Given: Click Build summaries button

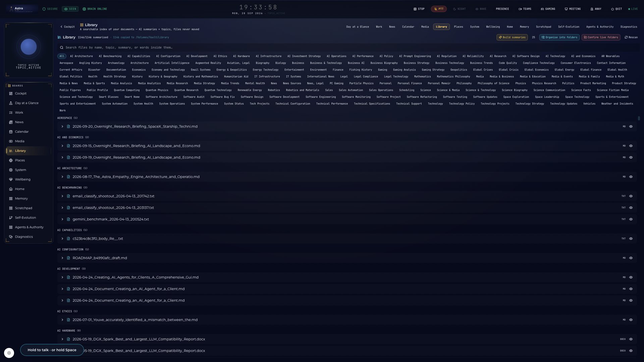Looking at the screenshot, I should pyautogui.click(x=512, y=38).
